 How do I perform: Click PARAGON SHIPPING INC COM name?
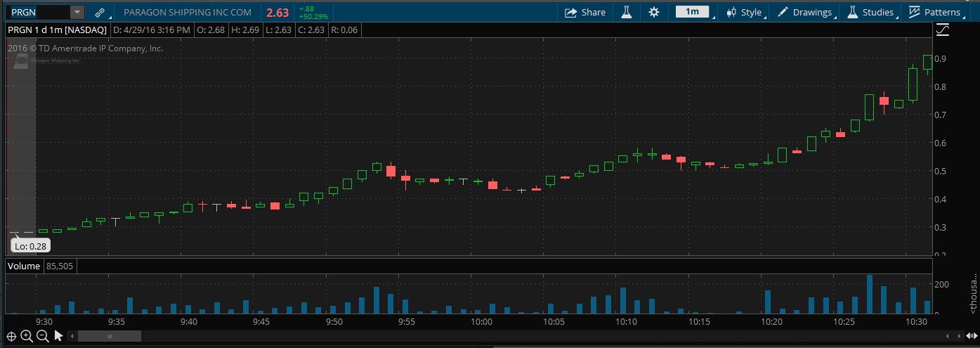coord(188,12)
